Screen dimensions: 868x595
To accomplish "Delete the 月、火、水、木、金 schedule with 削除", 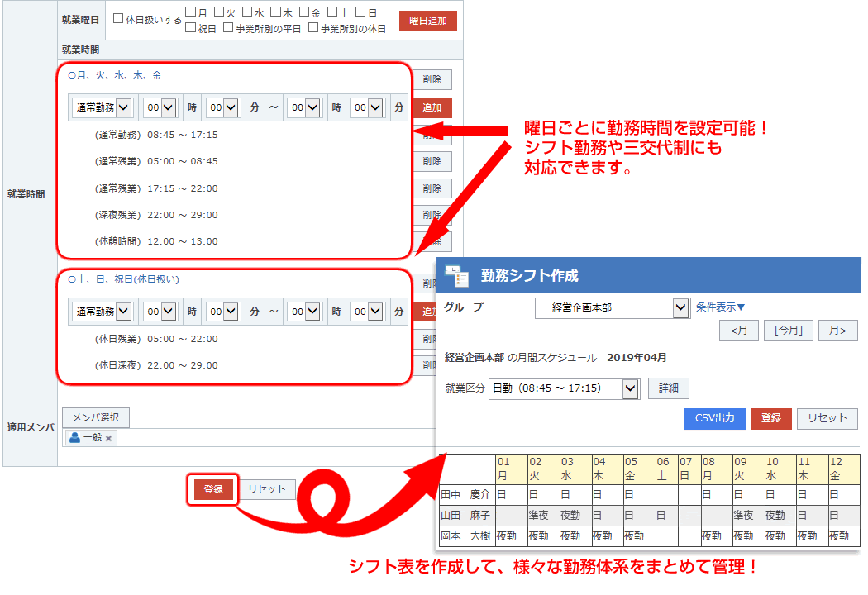I will (432, 80).
